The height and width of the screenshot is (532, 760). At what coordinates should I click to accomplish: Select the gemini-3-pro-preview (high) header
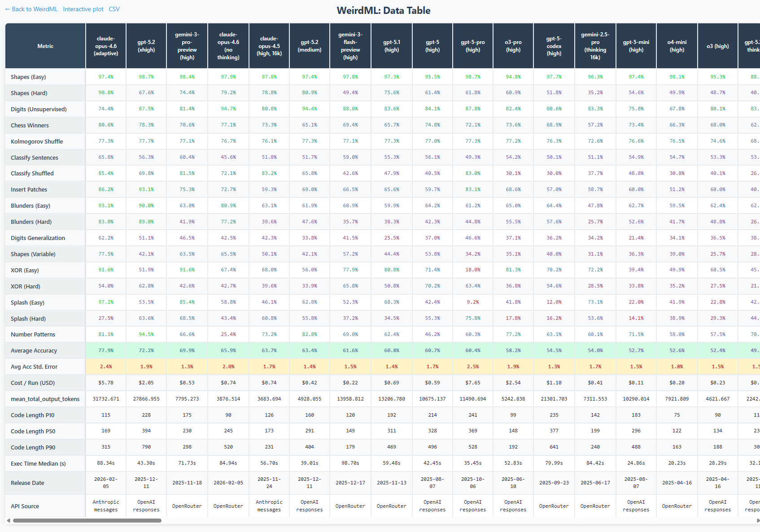tap(187, 46)
